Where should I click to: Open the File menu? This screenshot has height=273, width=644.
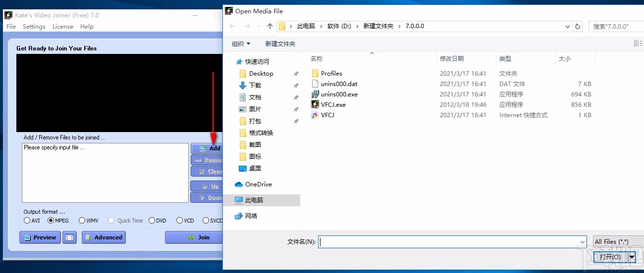[x=11, y=27]
